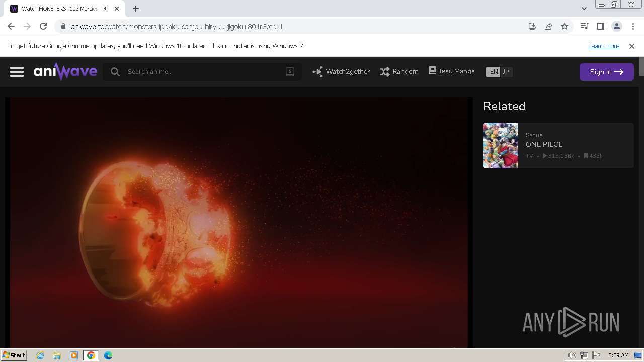Image resolution: width=644 pixels, height=362 pixels.
Task: Click the install app icon in address bar
Action: [x=532, y=27]
